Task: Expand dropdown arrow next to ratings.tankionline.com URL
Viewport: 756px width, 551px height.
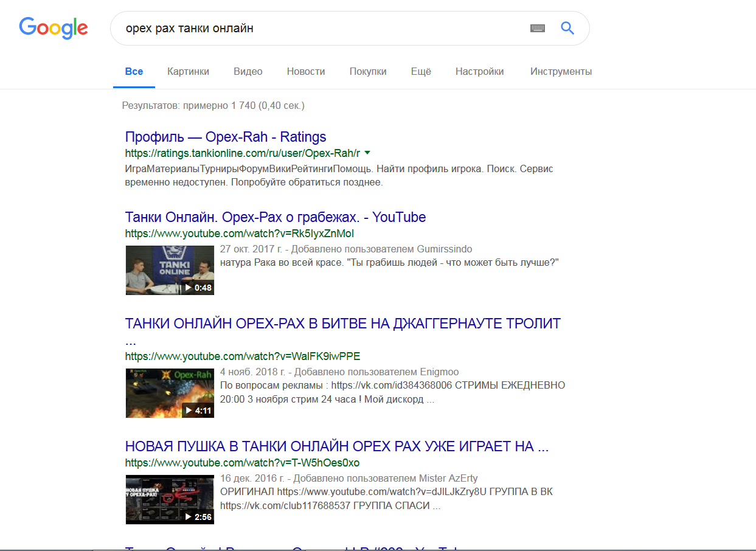Action: tap(367, 153)
